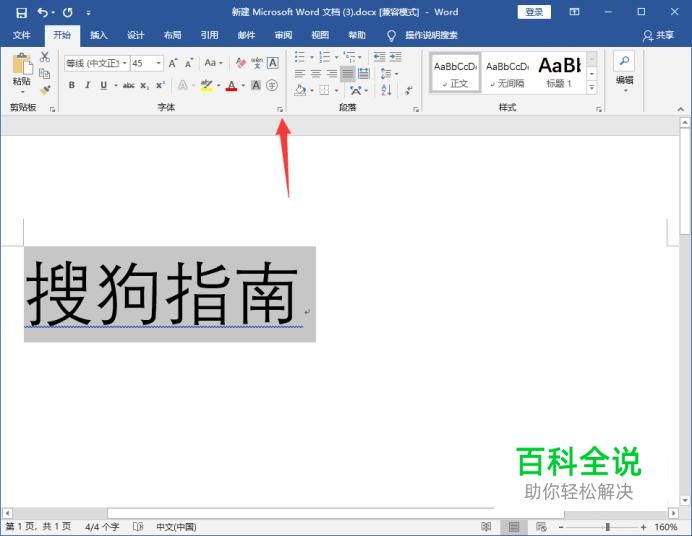Apply bullet list
This screenshot has height=536, width=692.
coord(300,57)
